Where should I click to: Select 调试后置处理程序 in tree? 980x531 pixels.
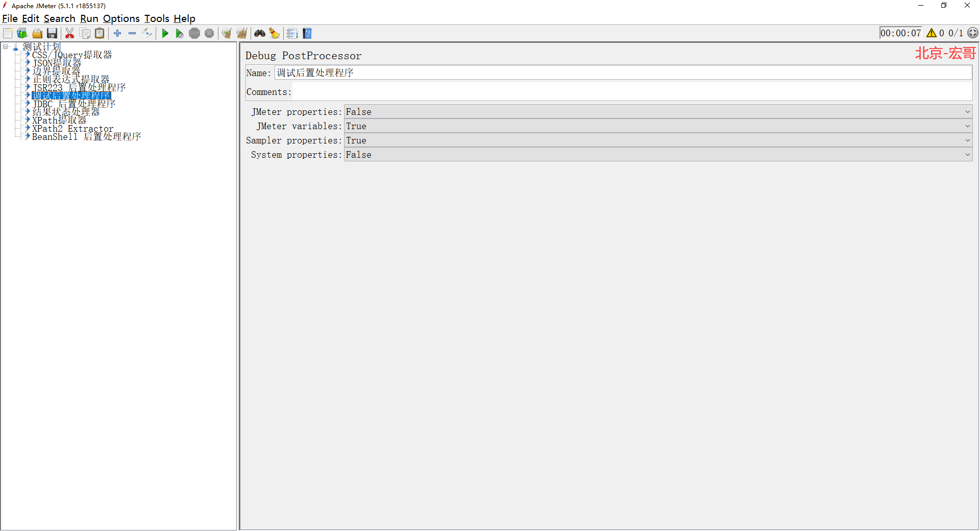click(x=71, y=95)
